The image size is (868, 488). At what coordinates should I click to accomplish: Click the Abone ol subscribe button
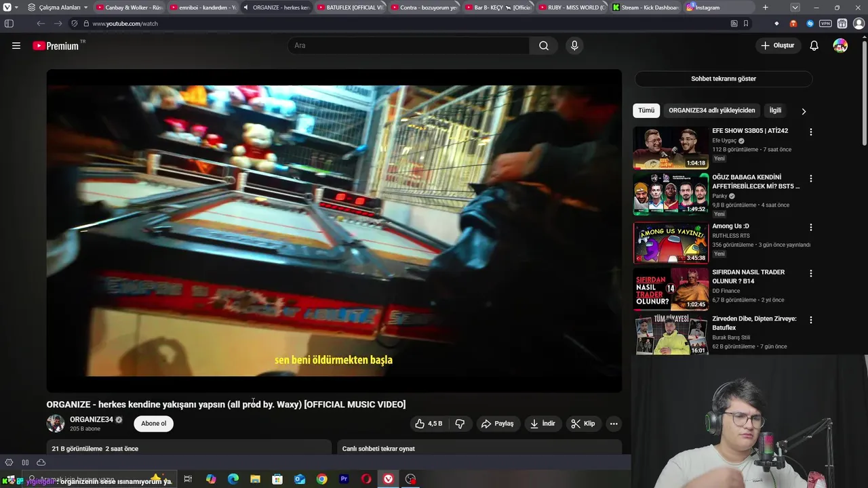tap(153, 424)
